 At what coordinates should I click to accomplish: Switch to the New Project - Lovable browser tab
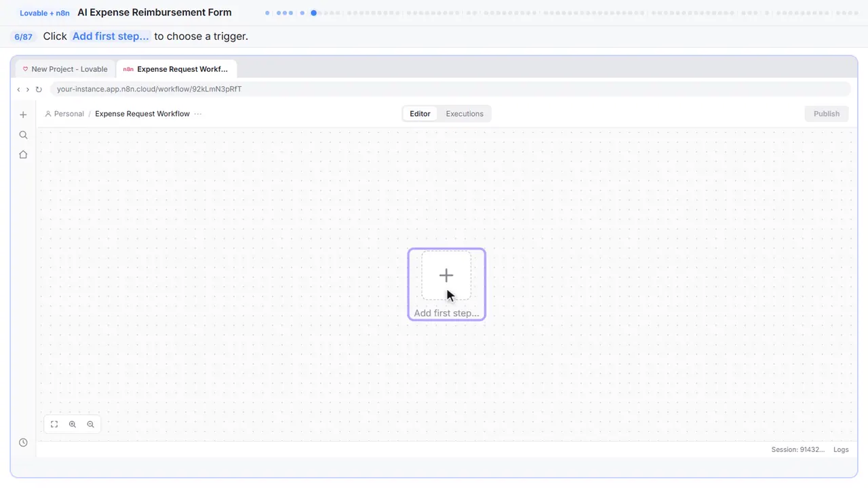[65, 69]
